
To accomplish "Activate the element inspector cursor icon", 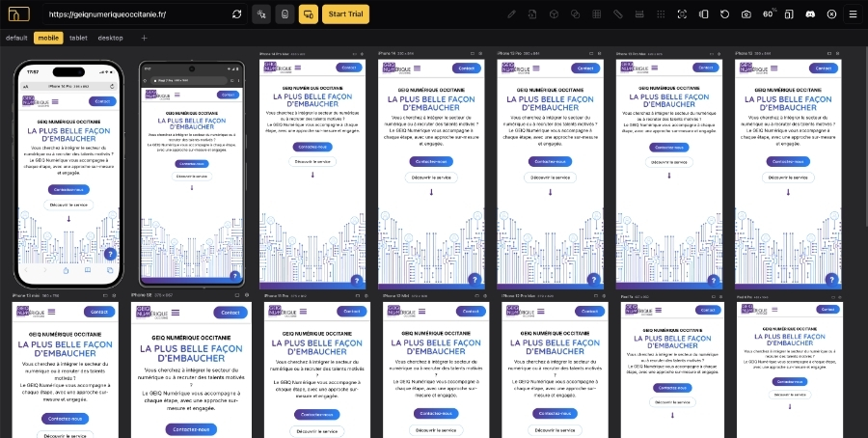I will pyautogui.click(x=262, y=14).
